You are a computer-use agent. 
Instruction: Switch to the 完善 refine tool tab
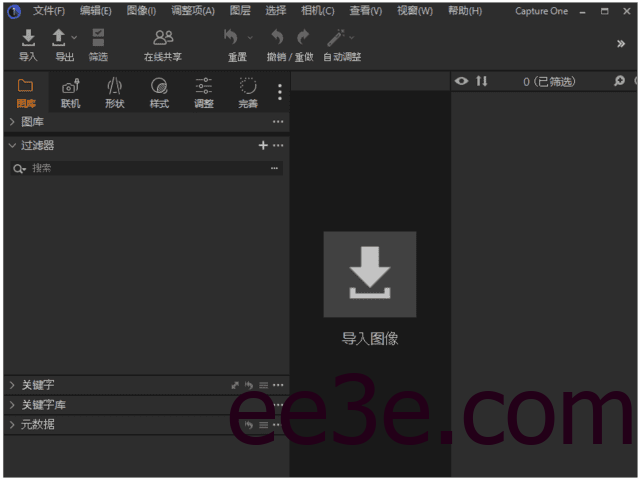[248, 93]
